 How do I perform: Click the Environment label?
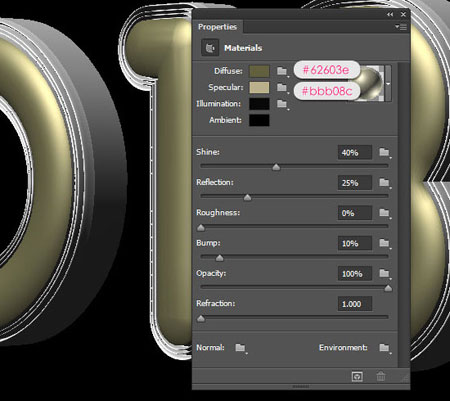[x=343, y=348]
